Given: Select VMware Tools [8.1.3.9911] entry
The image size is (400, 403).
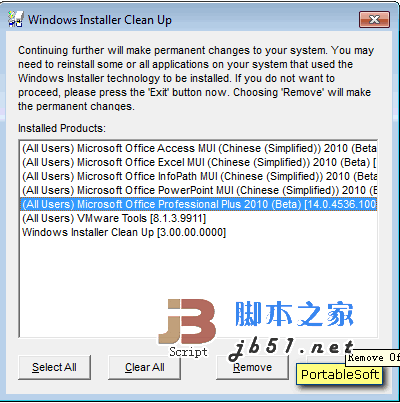Looking at the screenshot, I should pos(199,218).
